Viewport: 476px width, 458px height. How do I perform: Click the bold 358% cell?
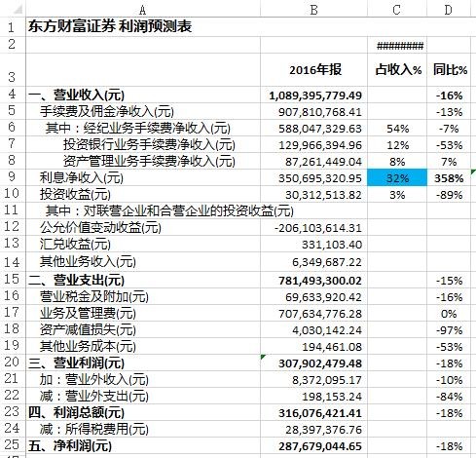(449, 178)
